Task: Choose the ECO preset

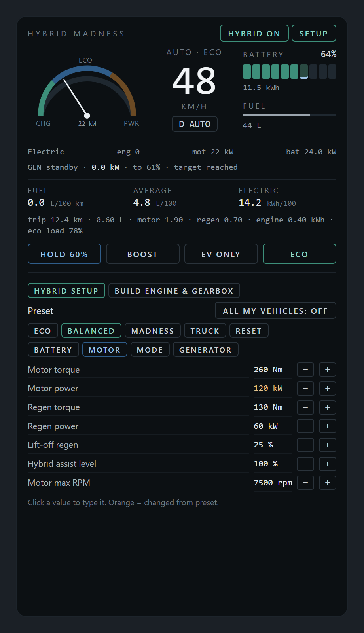Action: click(x=43, y=331)
